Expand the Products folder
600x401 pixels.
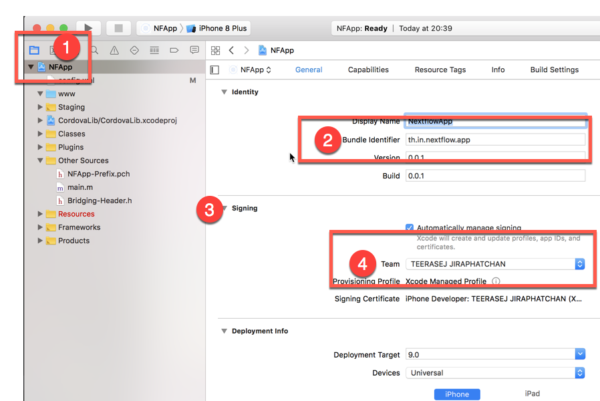40,241
